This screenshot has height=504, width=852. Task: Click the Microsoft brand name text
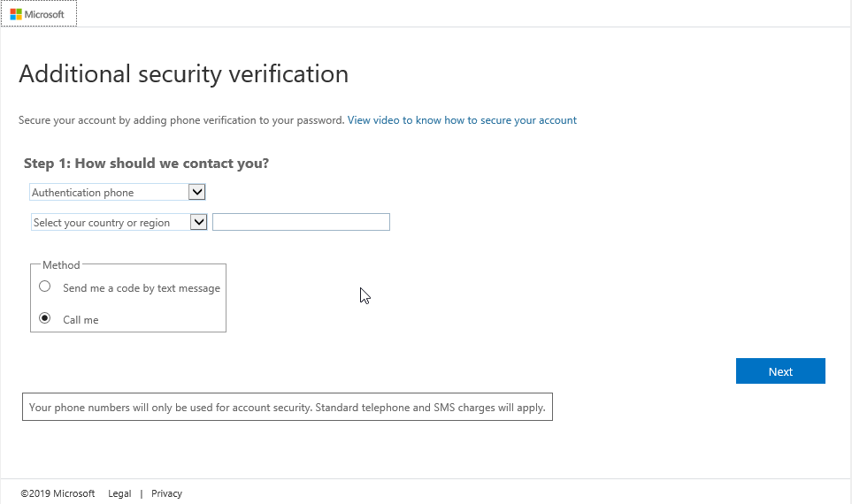coord(44,14)
